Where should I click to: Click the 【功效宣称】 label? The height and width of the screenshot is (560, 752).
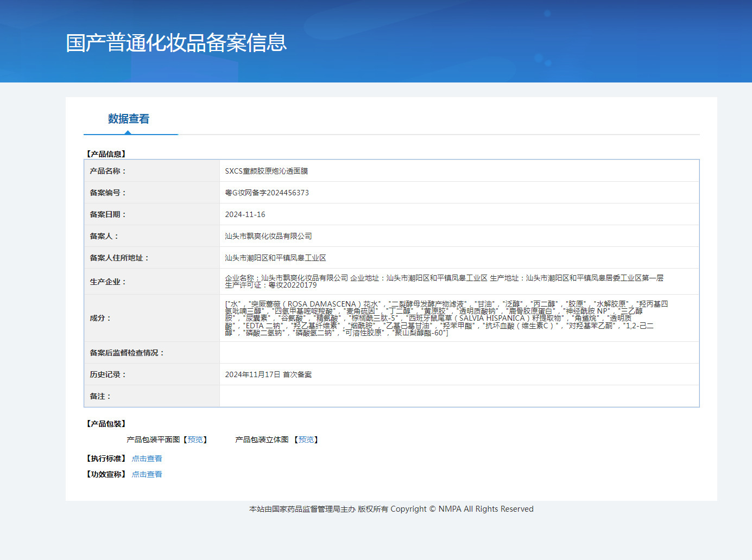(x=106, y=474)
